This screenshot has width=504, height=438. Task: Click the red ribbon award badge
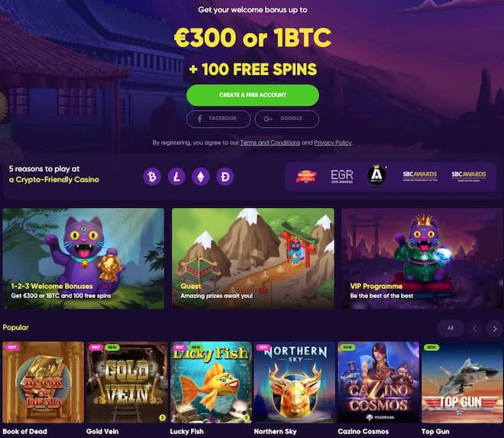306,177
